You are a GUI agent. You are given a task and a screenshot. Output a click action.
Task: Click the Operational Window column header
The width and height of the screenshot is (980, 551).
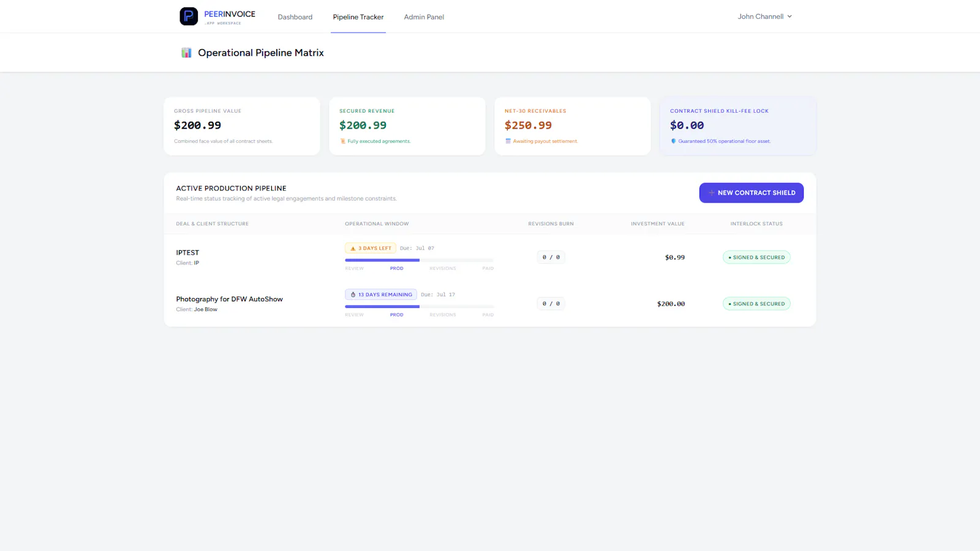377,224
